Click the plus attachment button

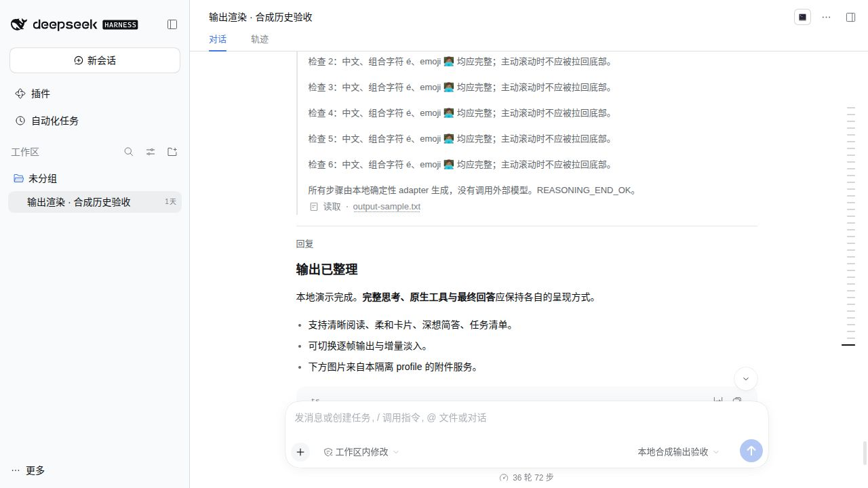click(300, 451)
